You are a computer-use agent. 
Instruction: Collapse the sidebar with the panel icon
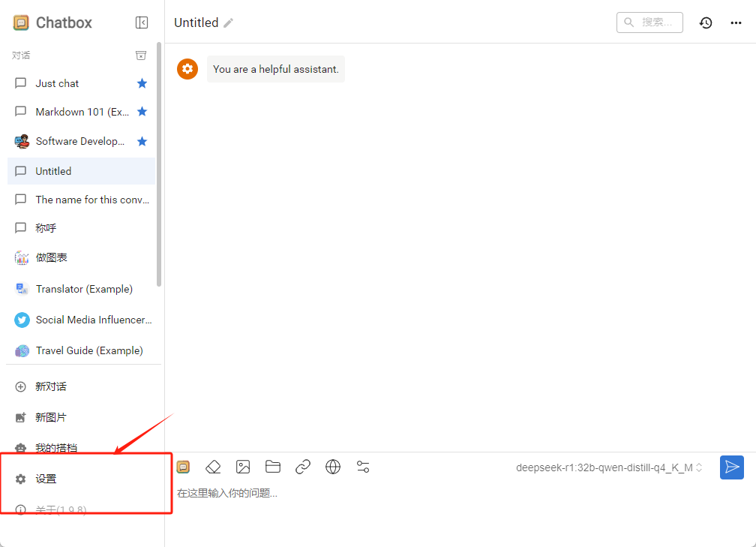coord(142,23)
